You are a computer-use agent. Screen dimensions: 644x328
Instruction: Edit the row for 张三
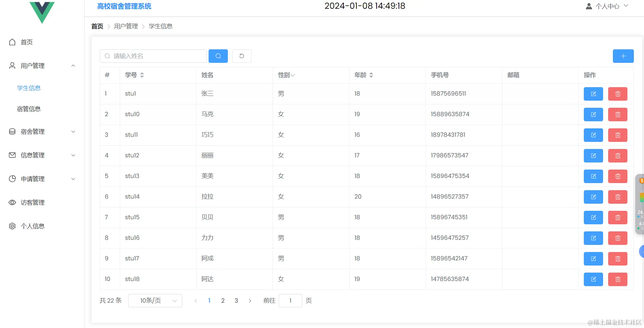(x=593, y=94)
